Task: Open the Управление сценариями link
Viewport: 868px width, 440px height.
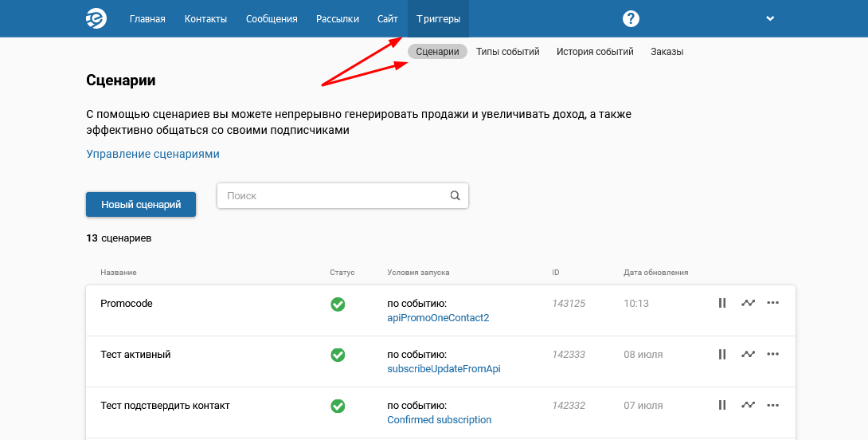Action: point(153,154)
